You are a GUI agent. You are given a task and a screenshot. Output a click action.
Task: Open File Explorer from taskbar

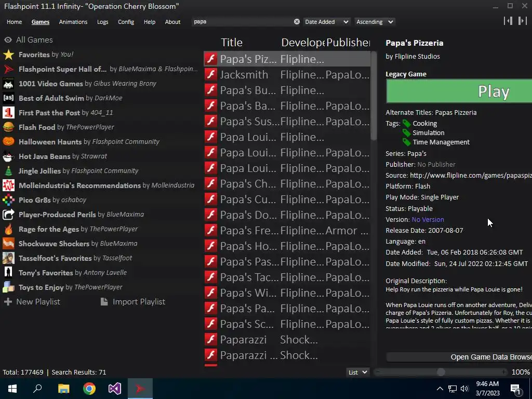63,389
